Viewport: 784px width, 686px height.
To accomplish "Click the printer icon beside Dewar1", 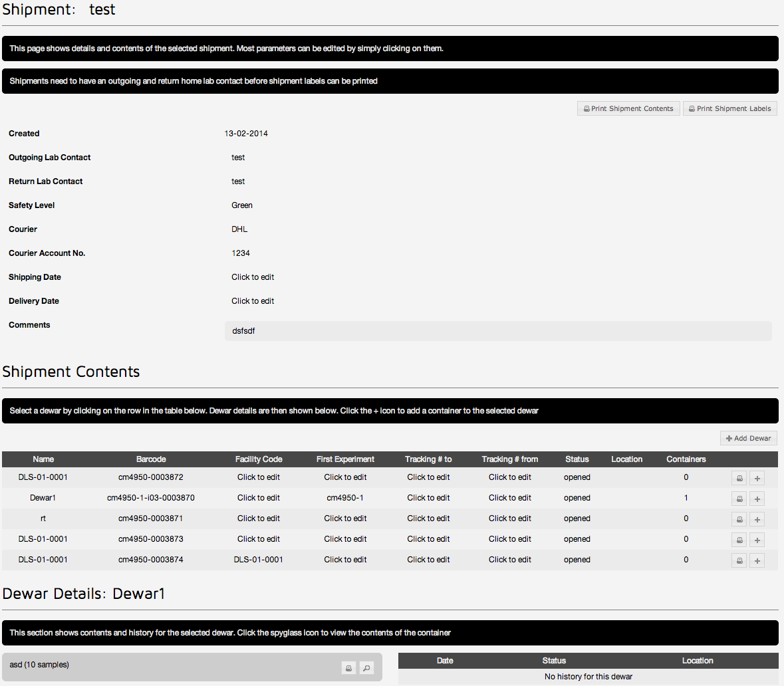I will (x=739, y=498).
